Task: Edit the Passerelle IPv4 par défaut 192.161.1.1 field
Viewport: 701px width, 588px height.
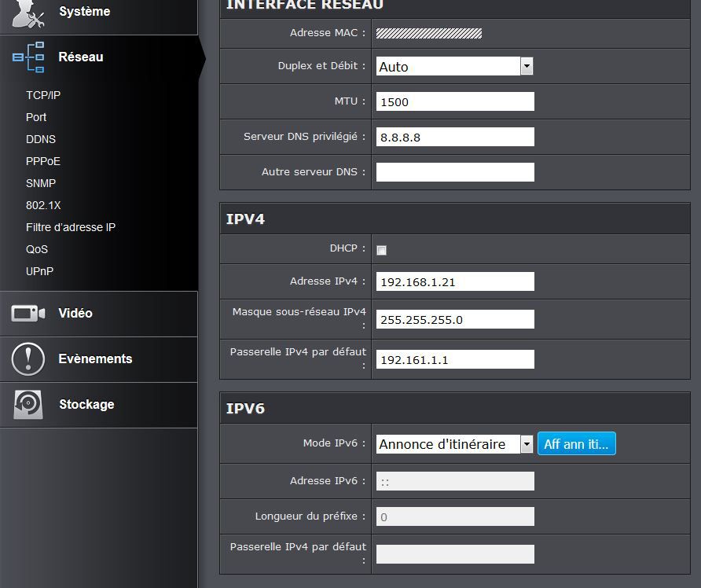Action: pos(455,359)
